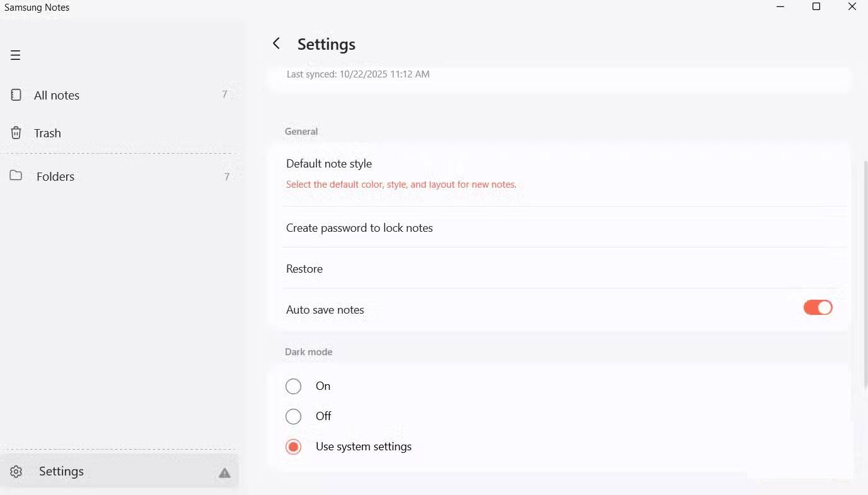Expand the Folders section
The image size is (868, 495).
(55, 176)
